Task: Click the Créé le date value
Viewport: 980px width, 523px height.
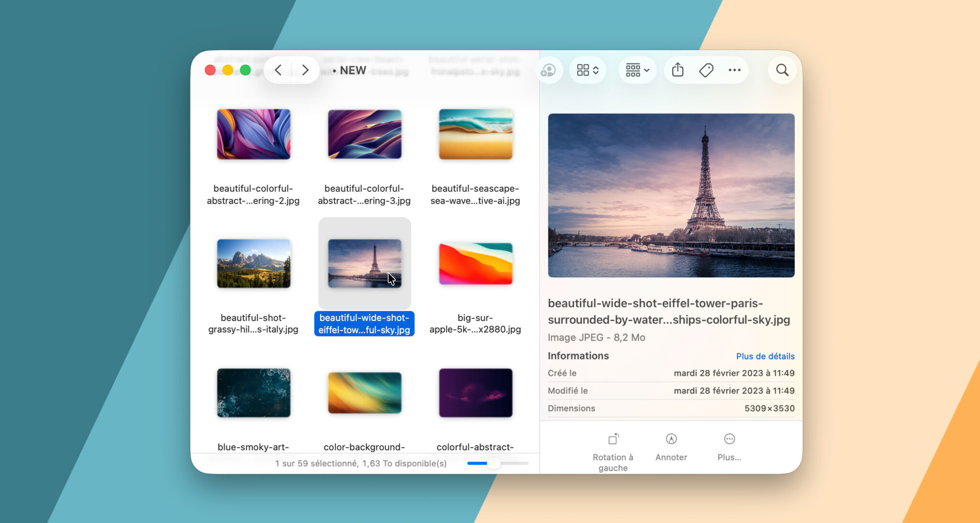Action: [x=734, y=373]
